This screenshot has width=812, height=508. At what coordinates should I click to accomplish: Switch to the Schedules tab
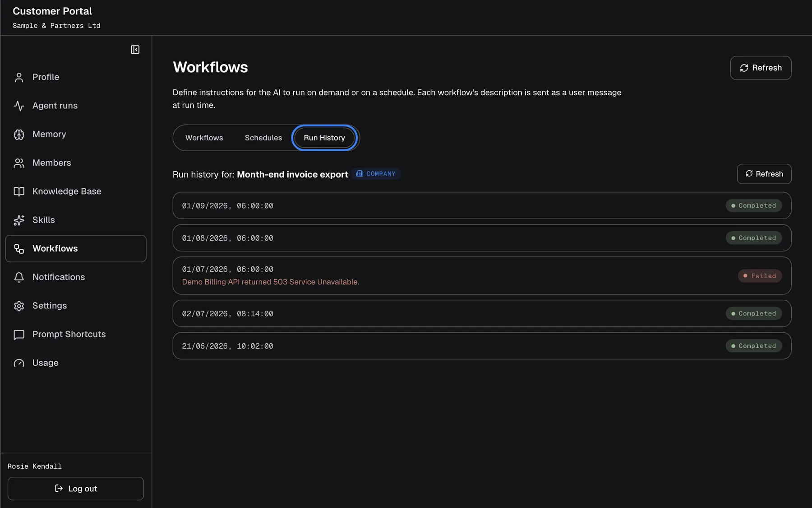coord(263,138)
